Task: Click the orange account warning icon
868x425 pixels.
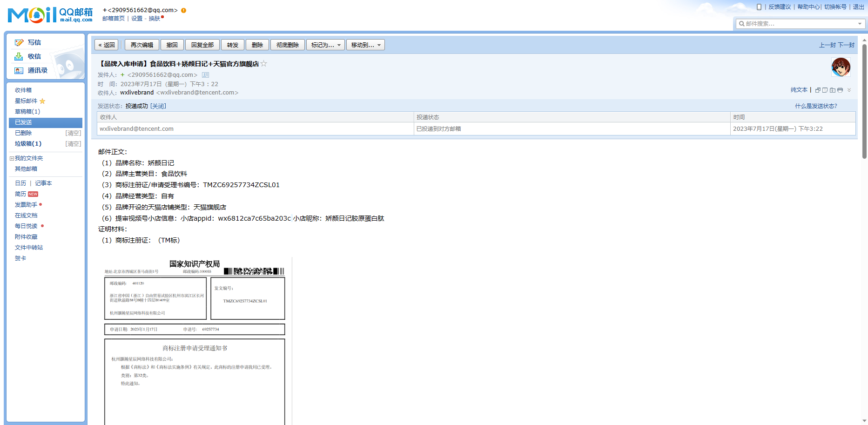Action: [x=184, y=10]
